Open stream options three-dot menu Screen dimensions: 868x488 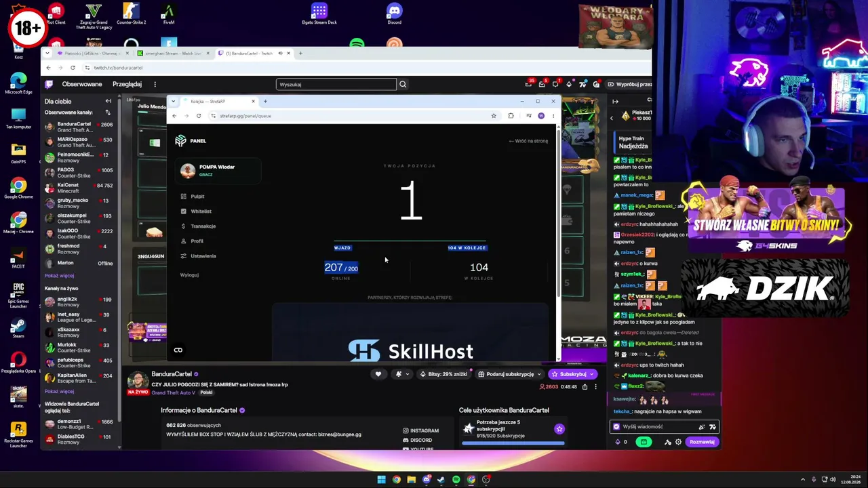595,387
